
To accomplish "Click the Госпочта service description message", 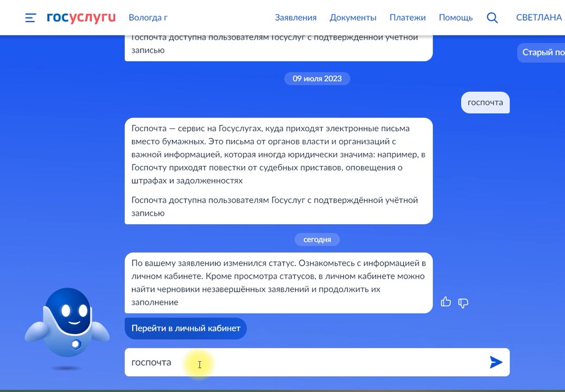I will coord(278,170).
